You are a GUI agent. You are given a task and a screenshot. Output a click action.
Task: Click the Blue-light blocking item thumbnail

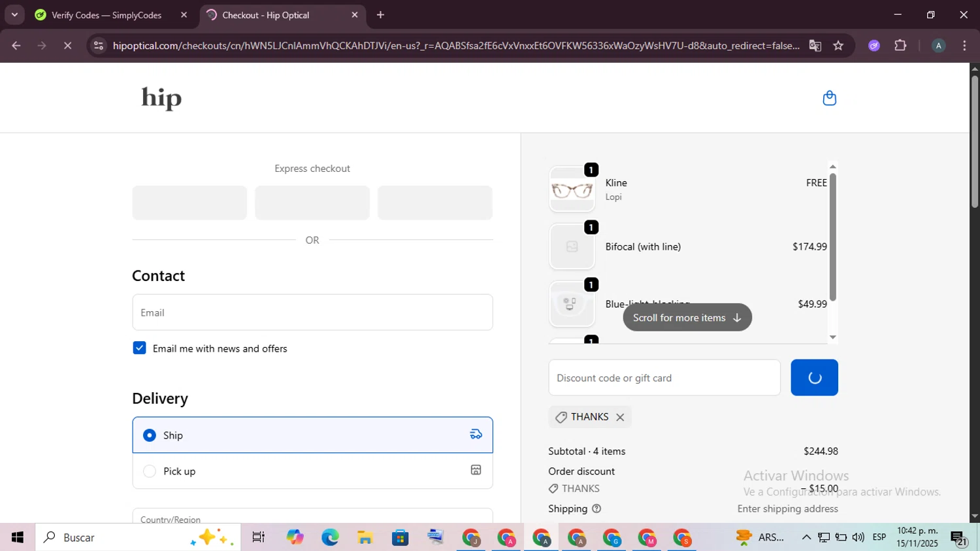[x=572, y=305]
